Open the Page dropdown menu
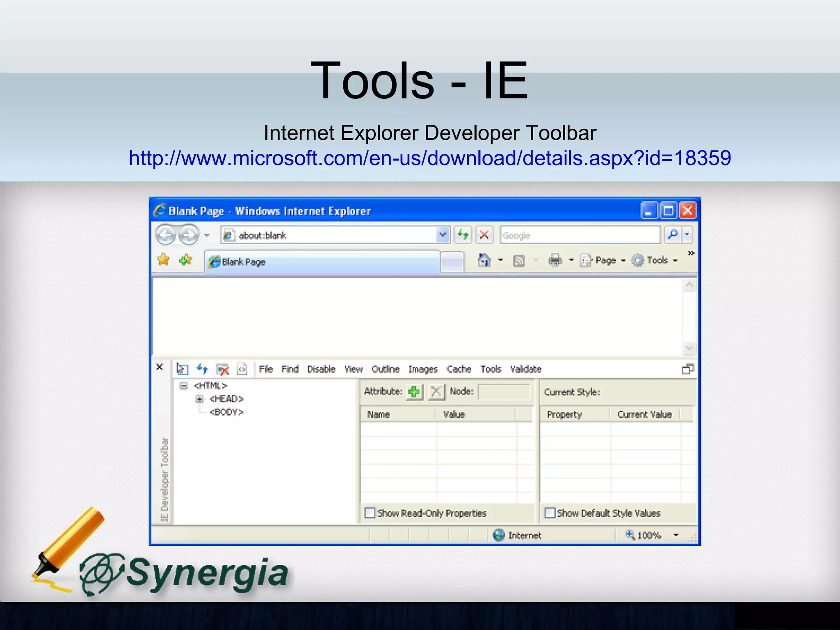Viewport: 840px width, 630px height. tap(605, 260)
